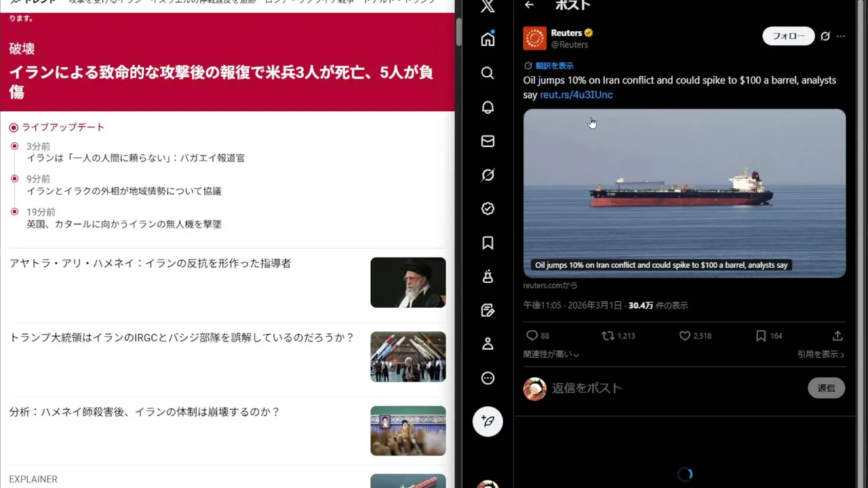Open Search in X sidebar
Image resolution: width=868 pixels, height=488 pixels.
click(x=488, y=73)
